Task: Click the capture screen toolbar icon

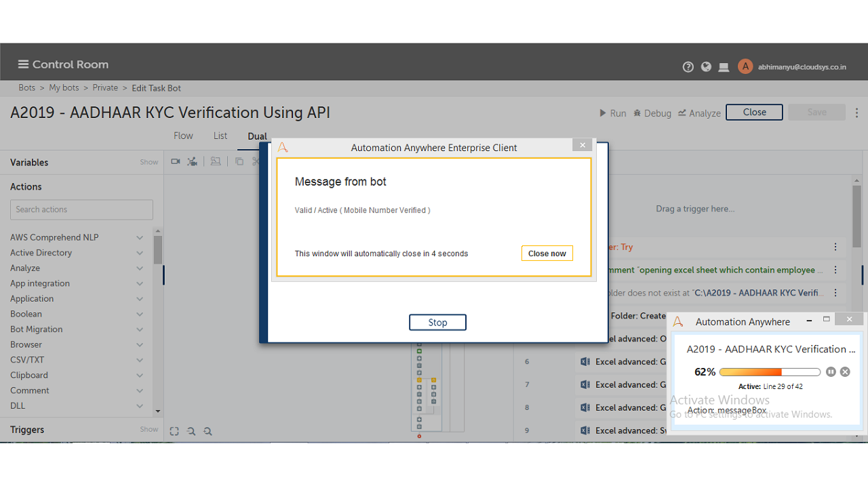Action: (216, 161)
